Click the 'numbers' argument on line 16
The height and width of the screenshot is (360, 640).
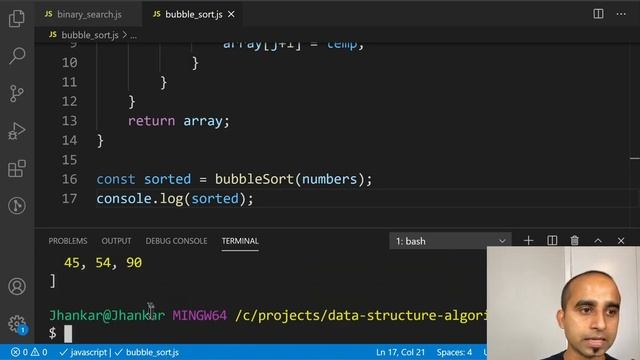click(x=330, y=179)
